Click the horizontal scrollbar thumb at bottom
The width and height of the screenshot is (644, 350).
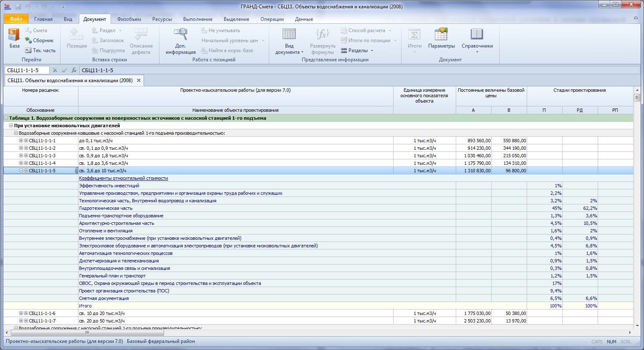tap(88, 333)
